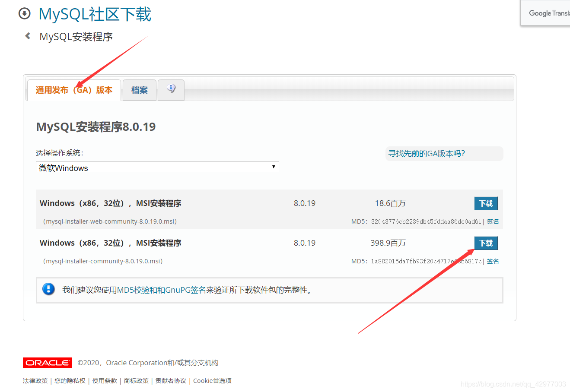Screen dimensions: 570x392
Task: Open the 贡献者协议 footer link
Action: (171, 381)
